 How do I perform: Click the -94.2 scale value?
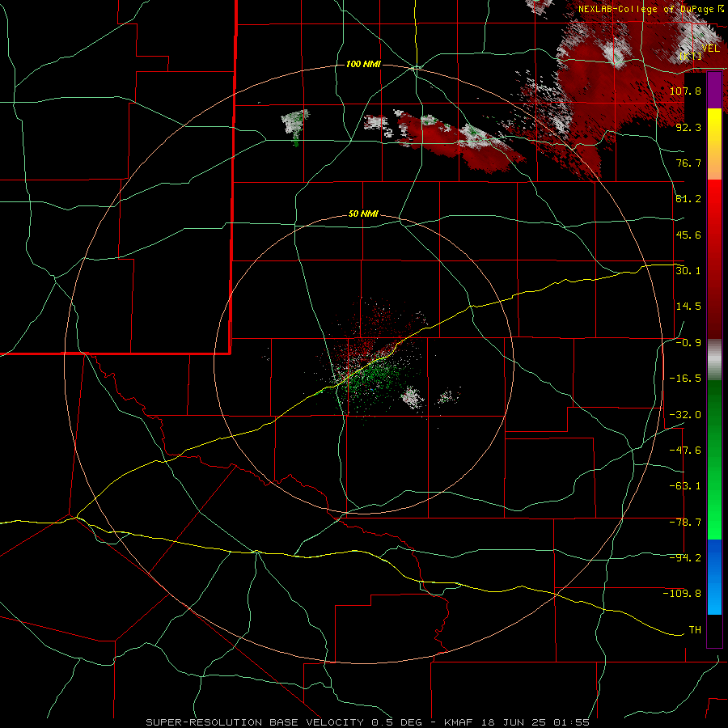click(685, 557)
